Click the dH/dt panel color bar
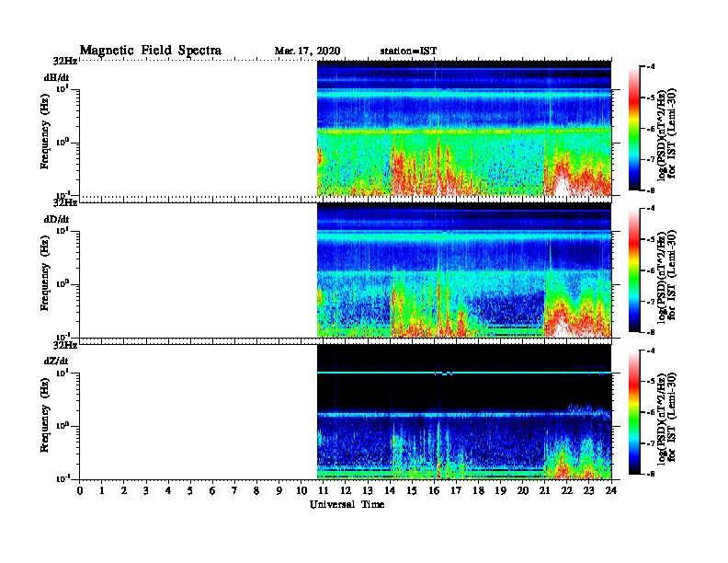 tap(634, 128)
